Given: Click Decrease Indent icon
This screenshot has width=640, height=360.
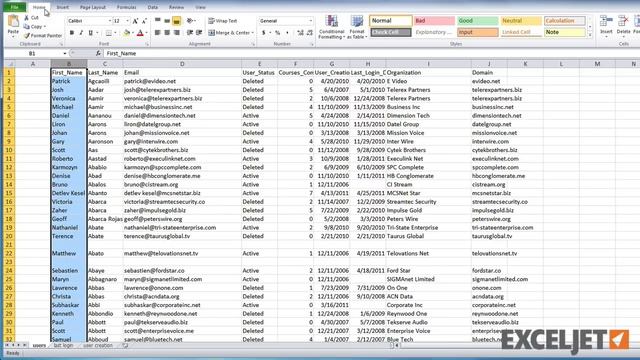Looking at the screenshot, I should coord(190,33).
